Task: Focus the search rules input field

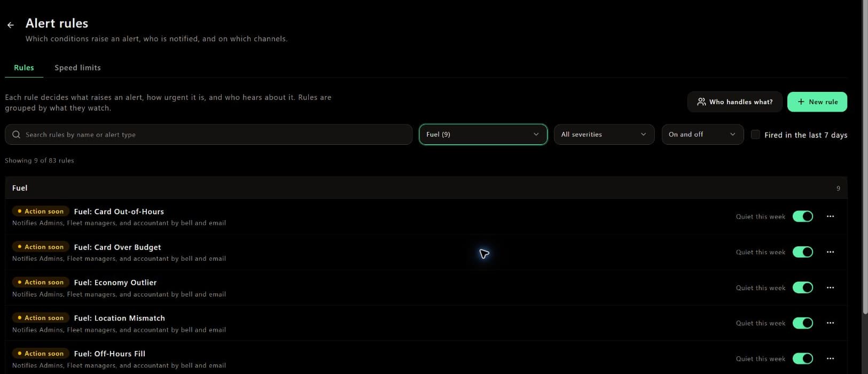Action: (x=208, y=135)
